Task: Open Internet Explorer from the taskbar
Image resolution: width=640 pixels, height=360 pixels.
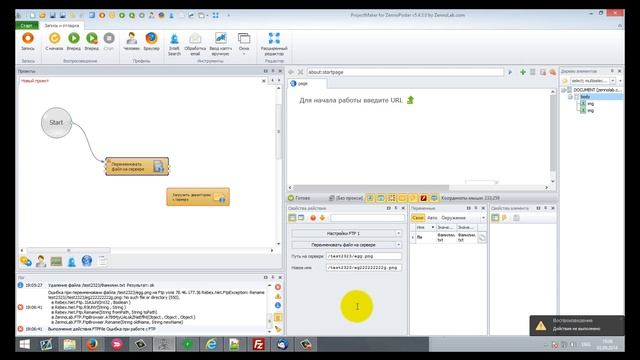Action: point(211,344)
